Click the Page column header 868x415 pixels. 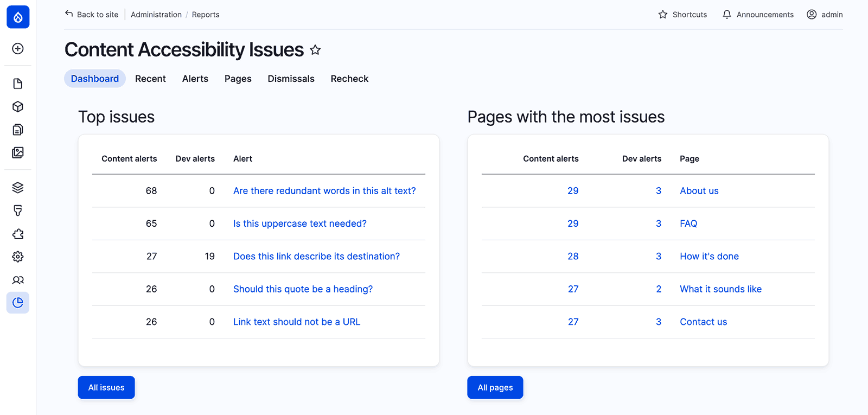pyautogui.click(x=690, y=158)
